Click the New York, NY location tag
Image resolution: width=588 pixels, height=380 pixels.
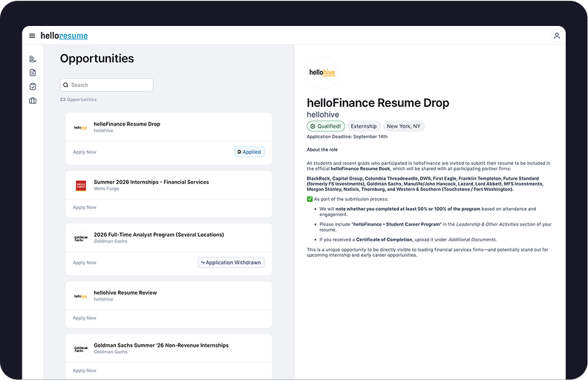click(x=404, y=126)
